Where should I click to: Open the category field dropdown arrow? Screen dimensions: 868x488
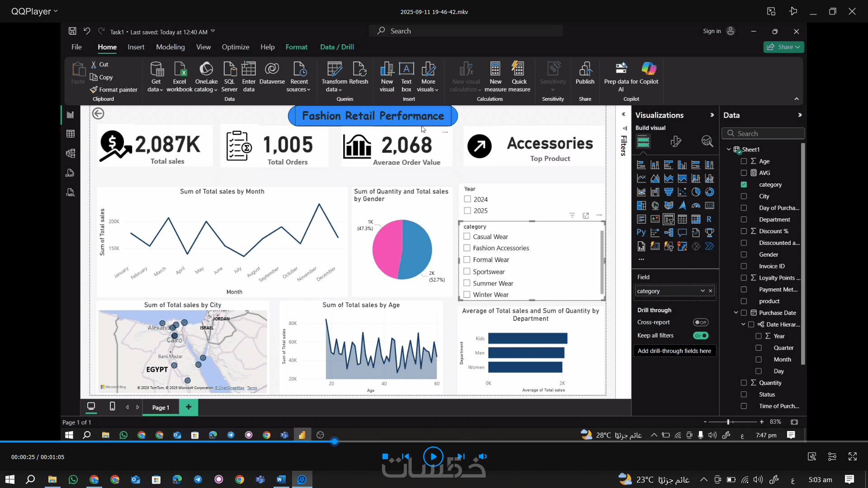click(702, 291)
